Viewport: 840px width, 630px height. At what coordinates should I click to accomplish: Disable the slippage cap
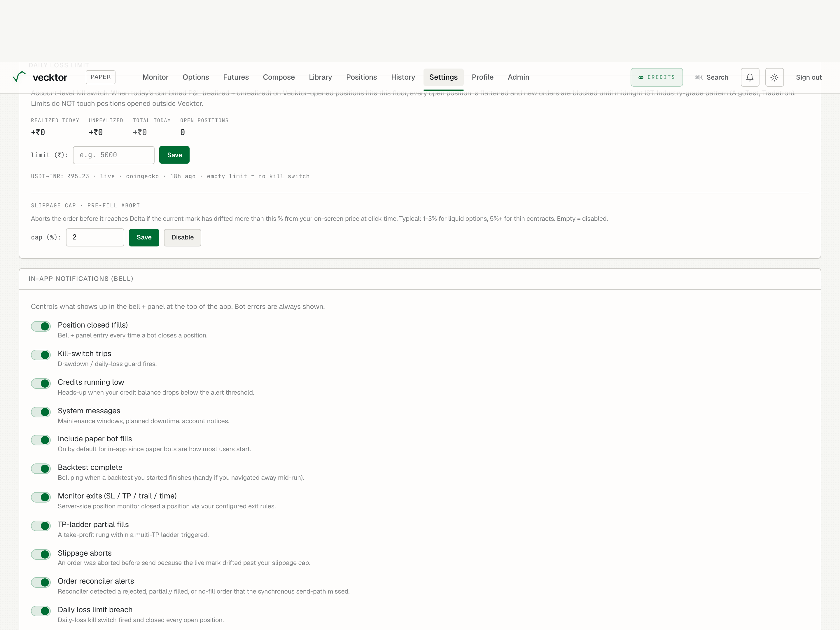point(182,237)
